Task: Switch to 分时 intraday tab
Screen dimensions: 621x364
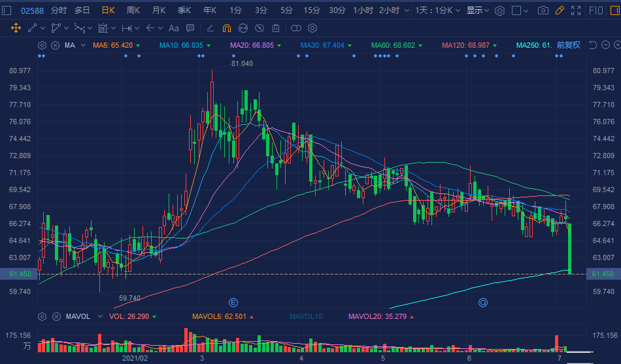Action: click(59, 10)
